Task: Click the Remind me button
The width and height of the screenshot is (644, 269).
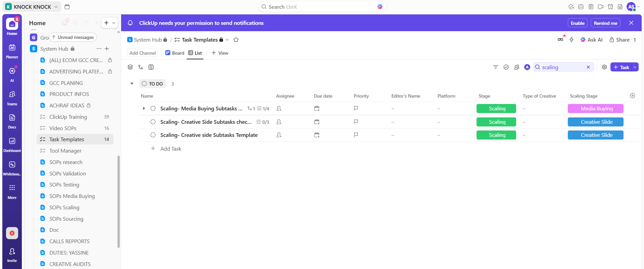Action: click(x=605, y=23)
